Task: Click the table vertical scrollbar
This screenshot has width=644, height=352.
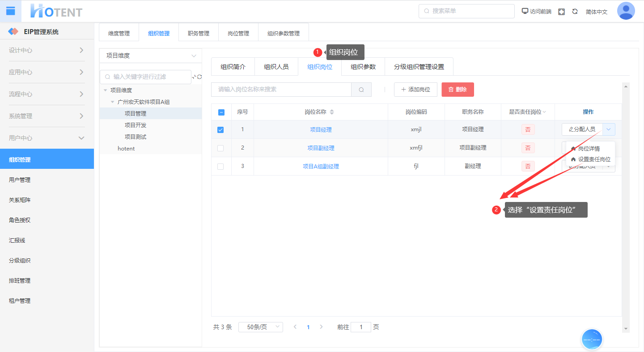Action: [626, 206]
